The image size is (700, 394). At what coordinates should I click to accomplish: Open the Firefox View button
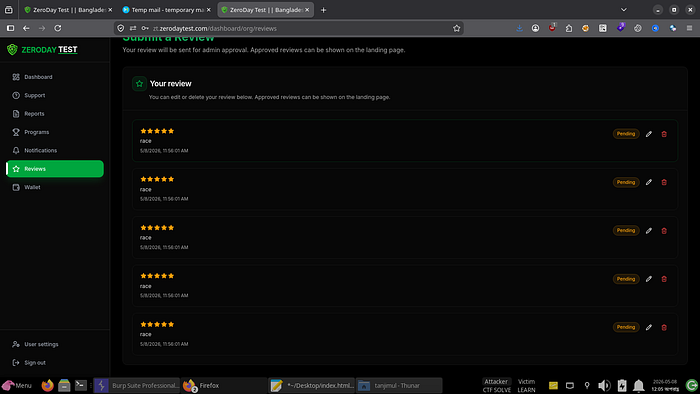coord(8,9)
